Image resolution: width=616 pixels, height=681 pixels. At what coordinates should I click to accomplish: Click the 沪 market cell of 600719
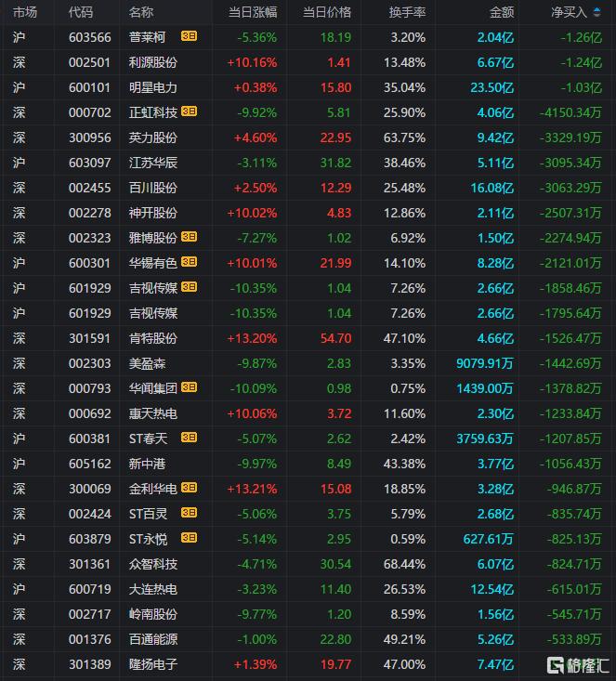click(20, 589)
